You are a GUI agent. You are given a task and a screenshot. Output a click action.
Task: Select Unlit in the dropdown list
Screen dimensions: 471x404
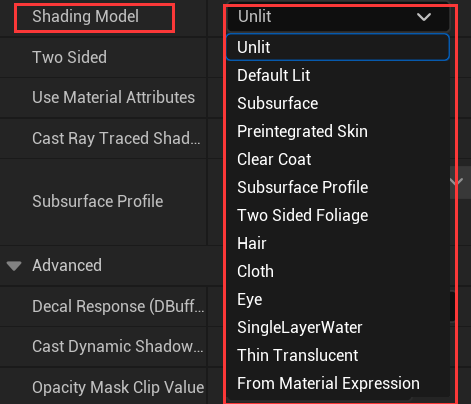pos(338,47)
